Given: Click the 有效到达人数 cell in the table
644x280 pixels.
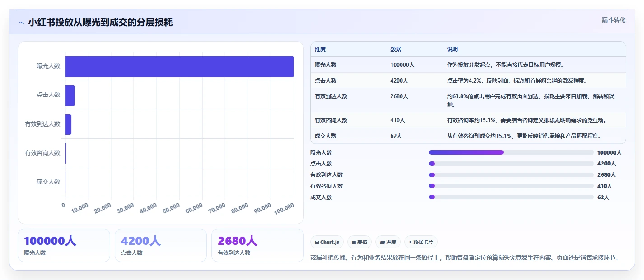Looking at the screenshot, I should click(331, 96).
